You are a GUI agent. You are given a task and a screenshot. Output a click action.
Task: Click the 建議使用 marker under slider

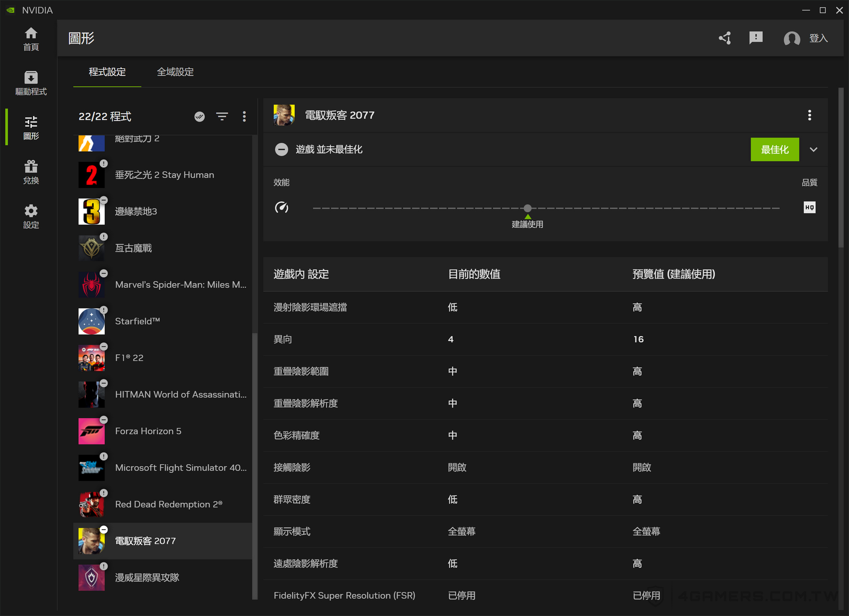(528, 222)
